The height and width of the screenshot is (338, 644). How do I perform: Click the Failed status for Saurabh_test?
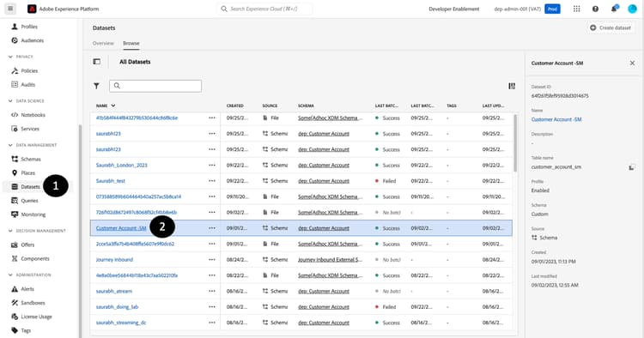pyautogui.click(x=386, y=181)
